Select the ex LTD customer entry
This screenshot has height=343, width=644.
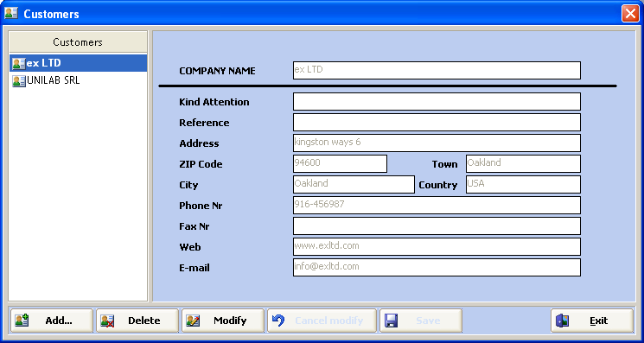click(x=78, y=63)
